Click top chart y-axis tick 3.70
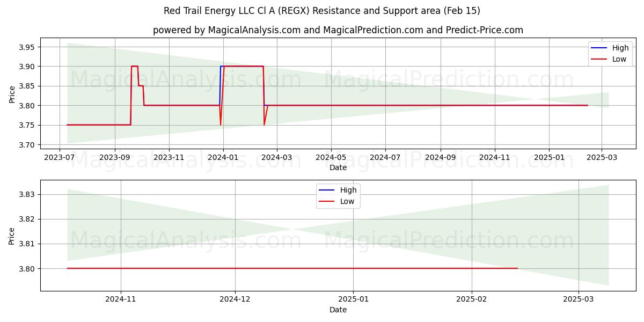 27,145
